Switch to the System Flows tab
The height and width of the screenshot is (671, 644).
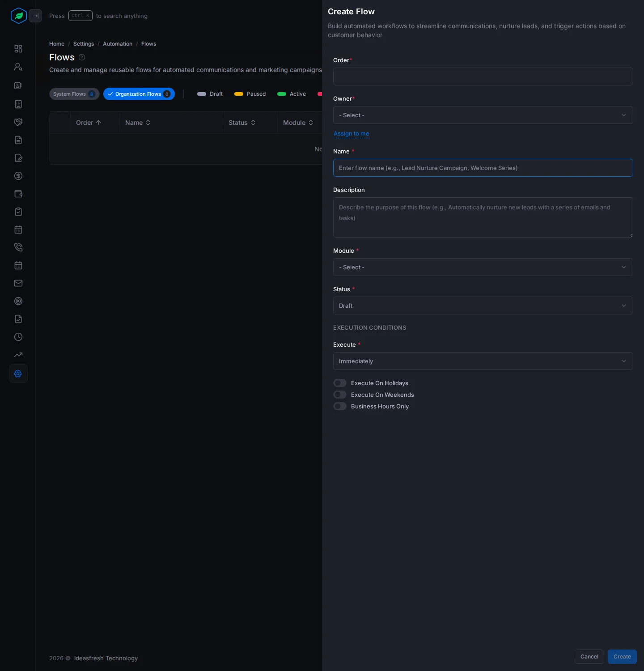pyautogui.click(x=74, y=94)
